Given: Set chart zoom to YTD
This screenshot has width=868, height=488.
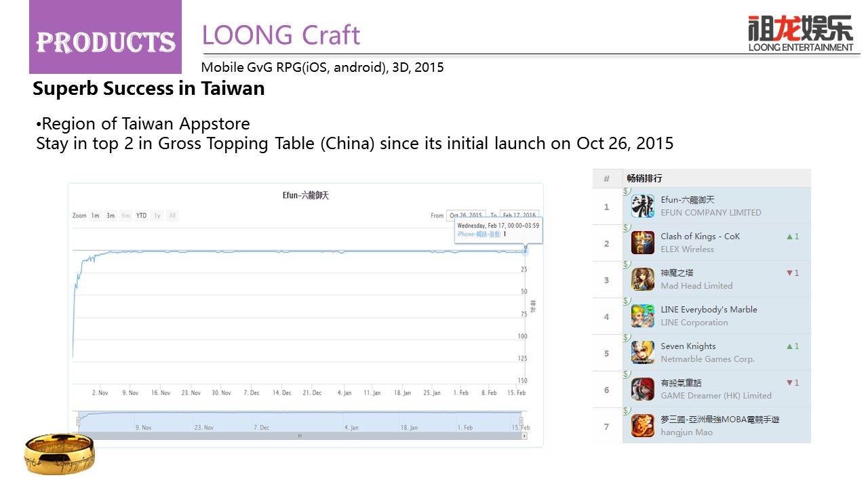Looking at the screenshot, I should [141, 216].
